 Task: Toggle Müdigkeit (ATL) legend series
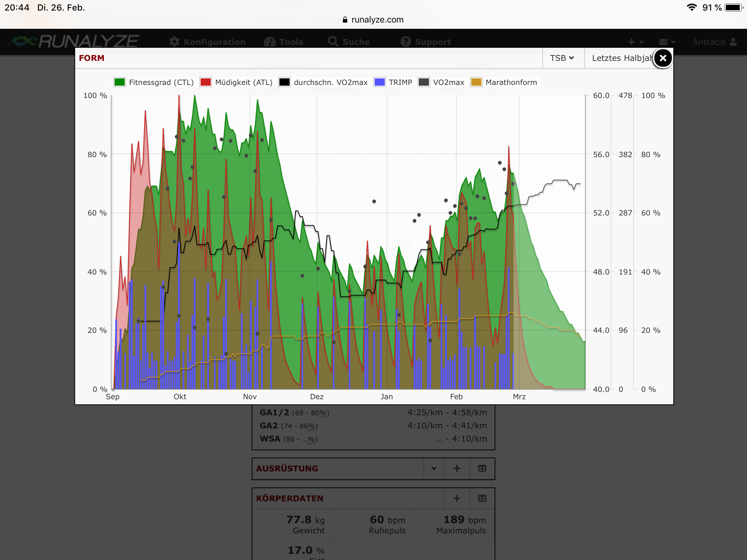coord(236,82)
